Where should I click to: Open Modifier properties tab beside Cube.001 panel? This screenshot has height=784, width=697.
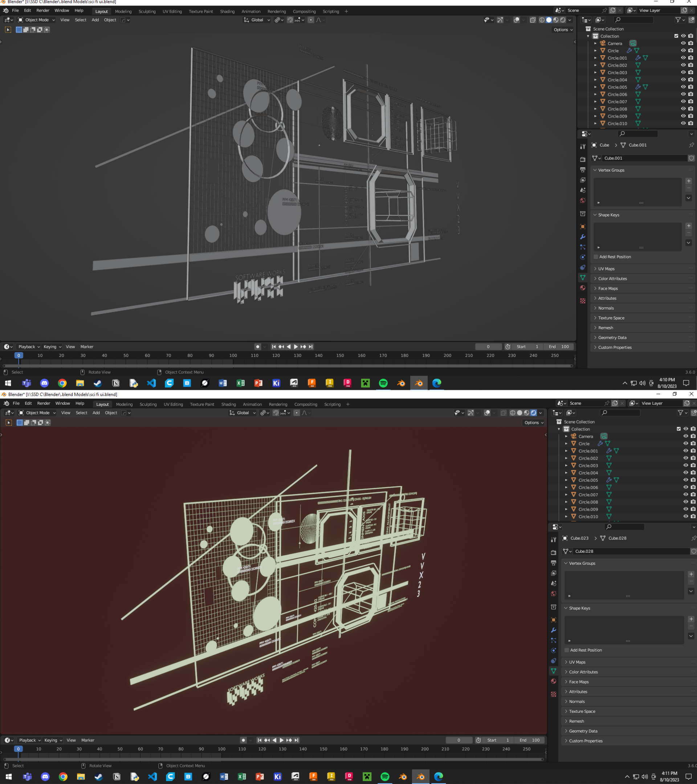[x=582, y=237]
